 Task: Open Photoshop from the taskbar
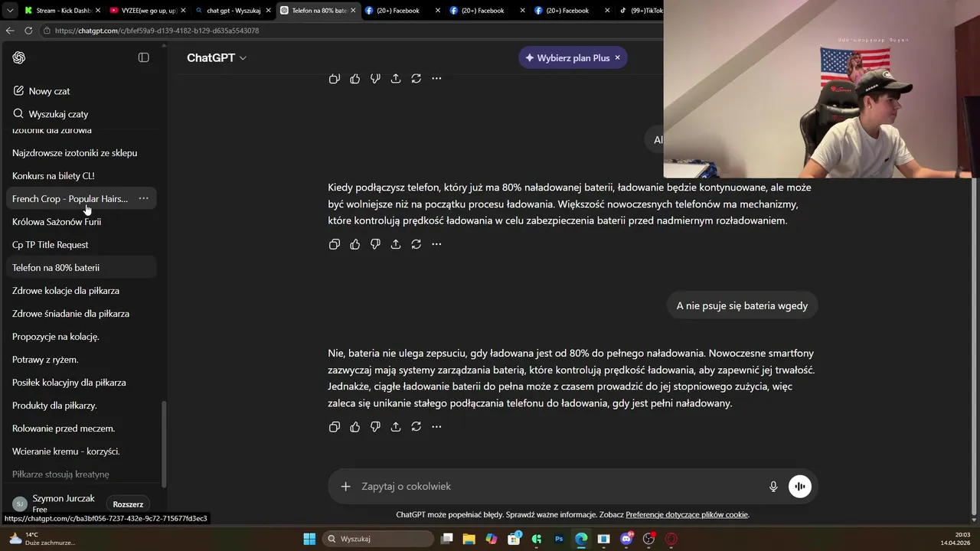click(x=559, y=539)
